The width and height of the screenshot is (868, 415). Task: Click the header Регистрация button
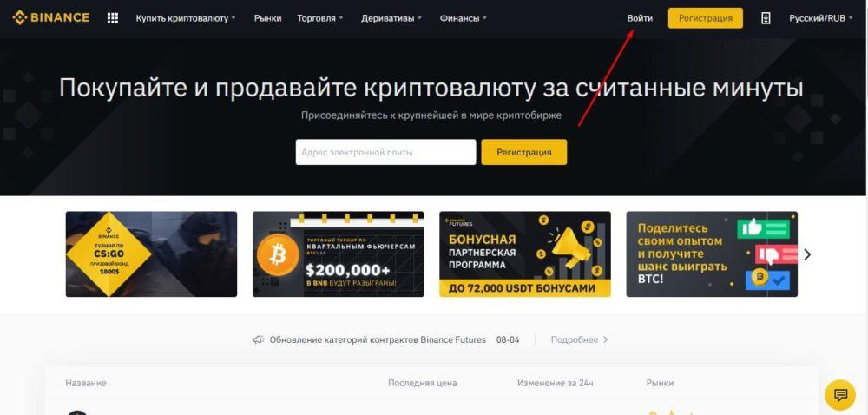(705, 18)
